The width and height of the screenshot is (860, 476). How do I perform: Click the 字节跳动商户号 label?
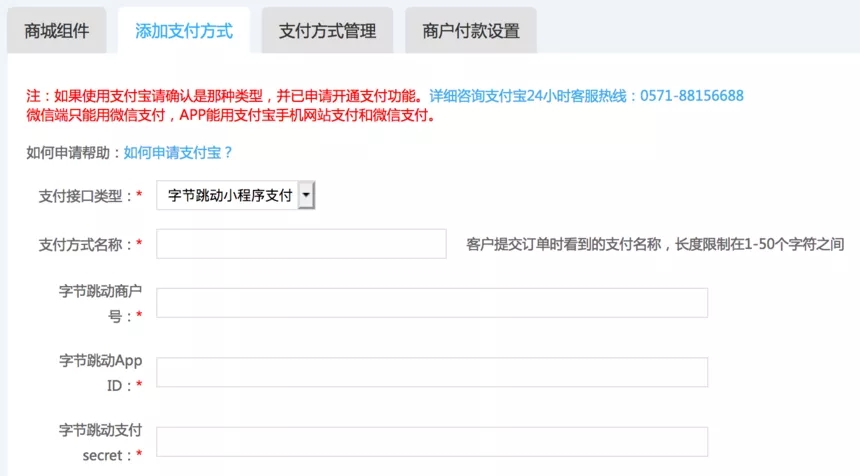100,303
